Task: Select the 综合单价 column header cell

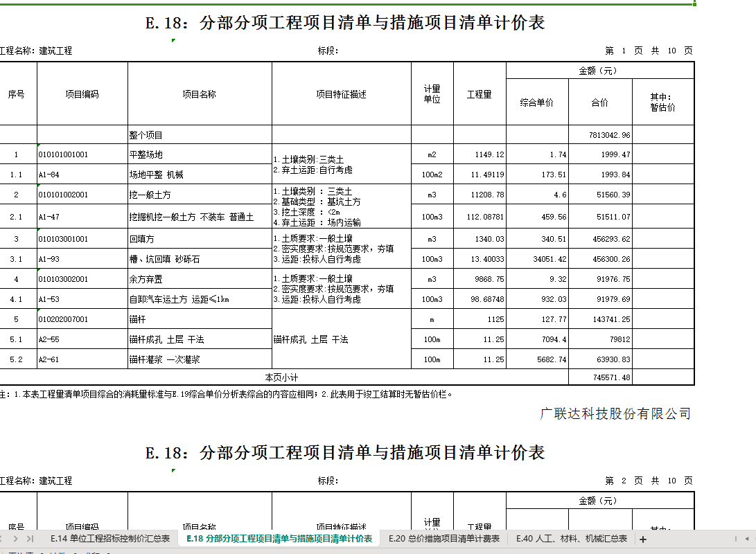Action: pyautogui.click(x=537, y=102)
